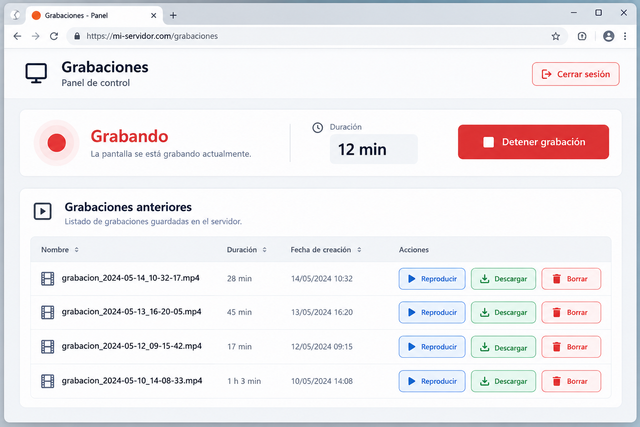Descargar the 28 min recording
The height and width of the screenshot is (427, 640).
point(503,279)
